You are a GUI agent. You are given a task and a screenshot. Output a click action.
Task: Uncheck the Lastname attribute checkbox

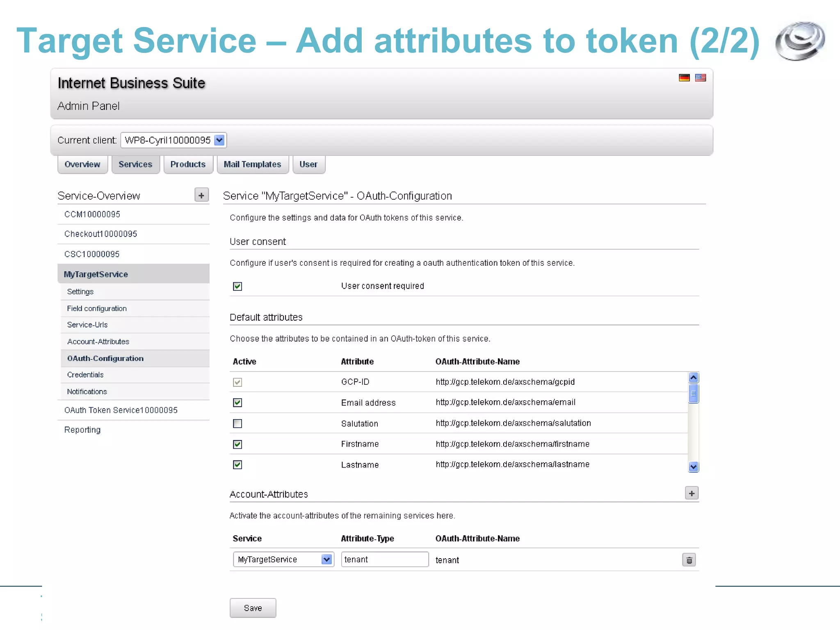coord(237,465)
